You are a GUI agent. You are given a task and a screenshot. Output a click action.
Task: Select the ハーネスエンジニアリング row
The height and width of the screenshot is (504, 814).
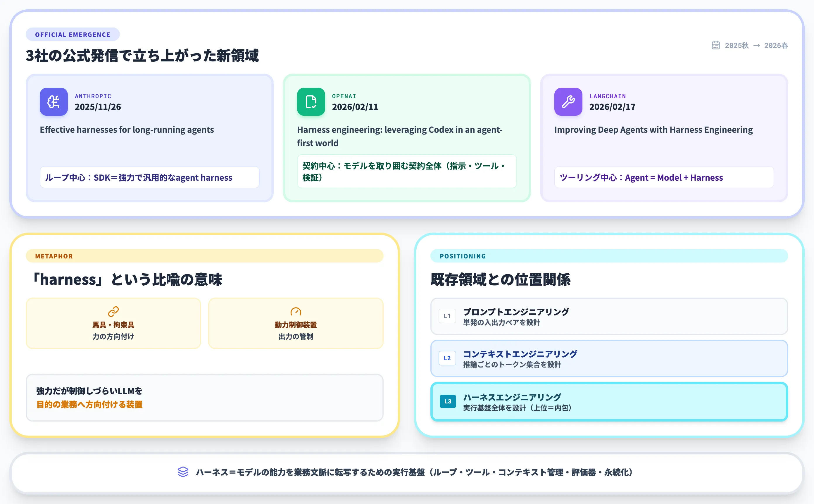pos(609,402)
